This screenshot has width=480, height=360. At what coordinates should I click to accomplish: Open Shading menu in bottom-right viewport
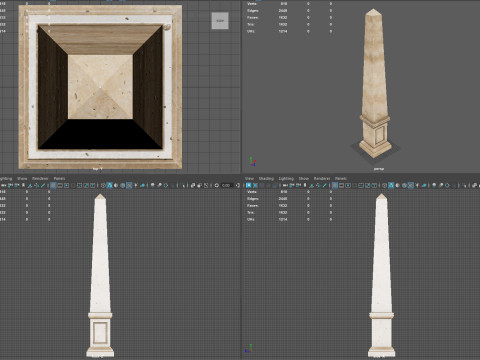coord(266,178)
